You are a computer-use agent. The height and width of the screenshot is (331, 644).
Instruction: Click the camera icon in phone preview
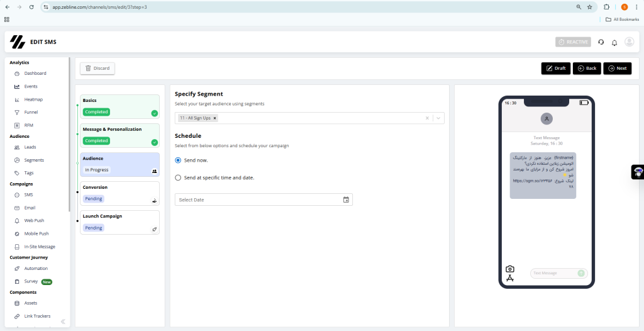510,269
